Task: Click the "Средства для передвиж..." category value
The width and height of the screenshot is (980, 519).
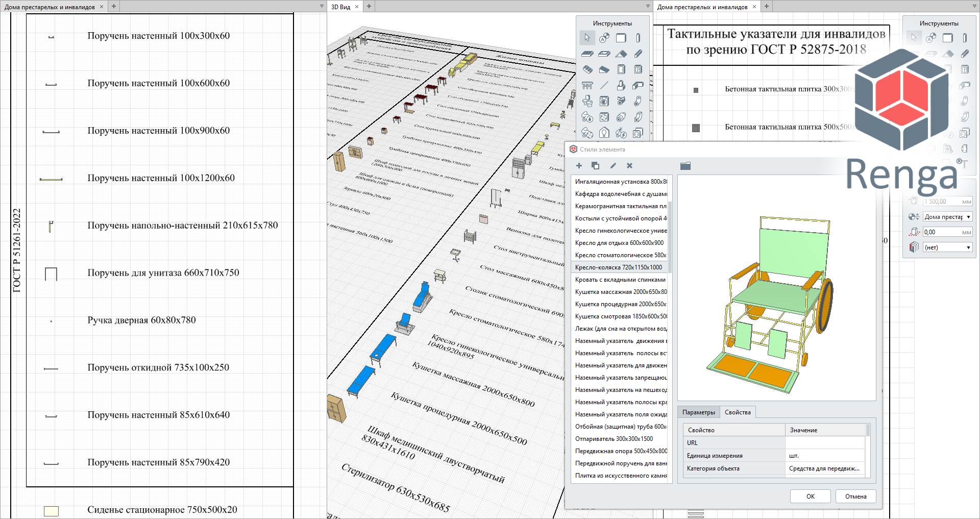Action: point(824,468)
